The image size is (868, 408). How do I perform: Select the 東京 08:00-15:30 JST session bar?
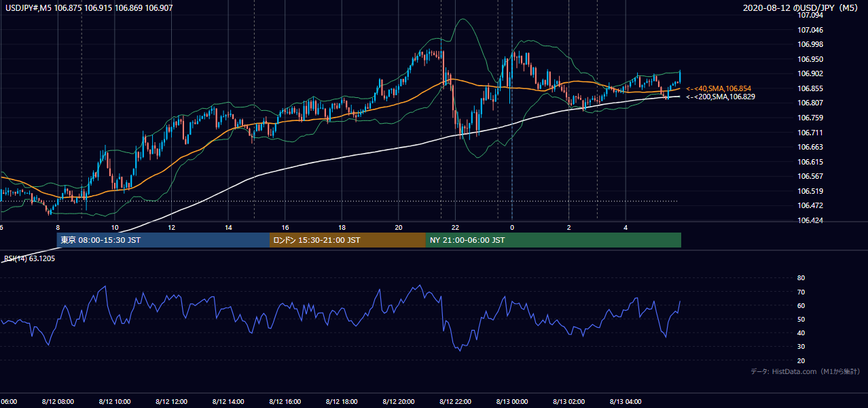coord(163,240)
